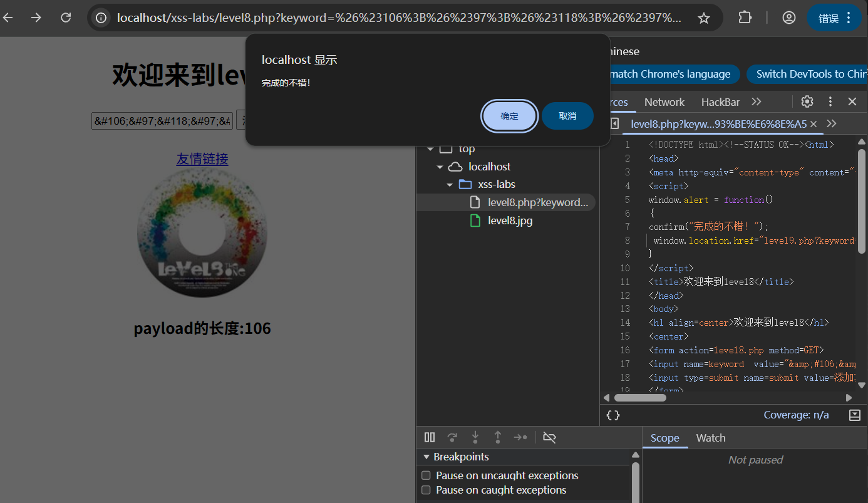Go back with the browser back arrow
Image resolution: width=868 pixels, height=503 pixels.
pos(8,18)
